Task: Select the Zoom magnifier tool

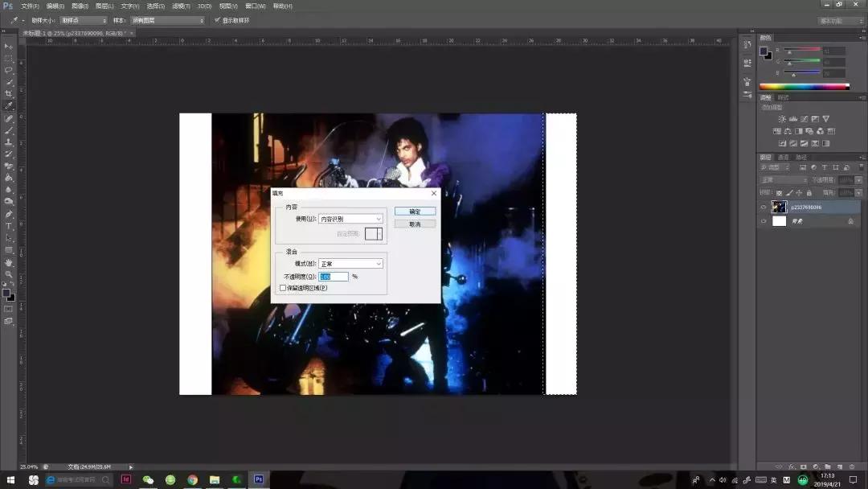Action: pyautogui.click(x=9, y=274)
